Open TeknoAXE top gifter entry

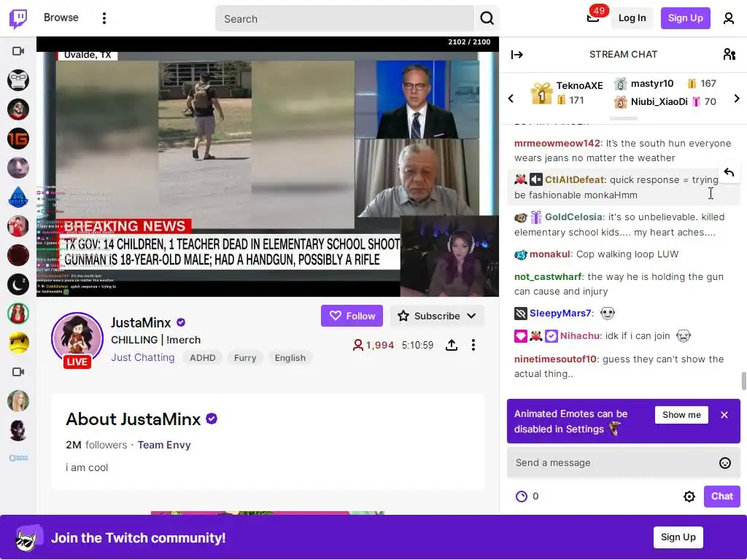tap(567, 93)
